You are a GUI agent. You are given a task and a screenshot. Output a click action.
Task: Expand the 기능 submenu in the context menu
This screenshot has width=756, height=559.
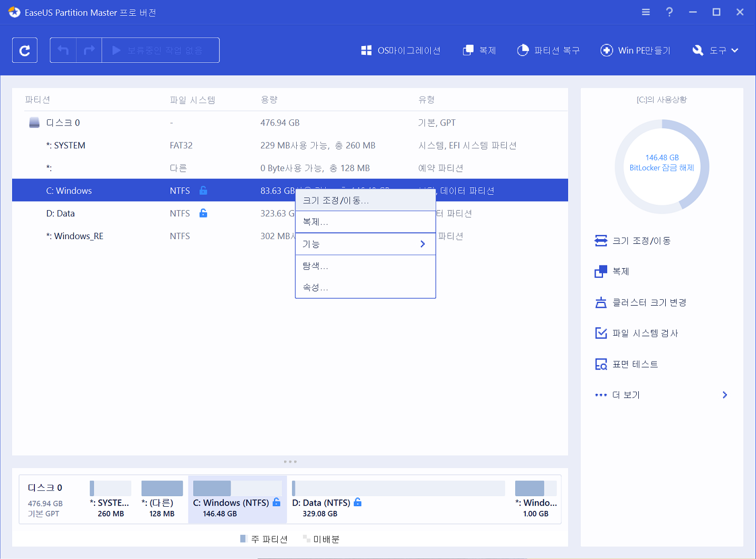point(365,244)
